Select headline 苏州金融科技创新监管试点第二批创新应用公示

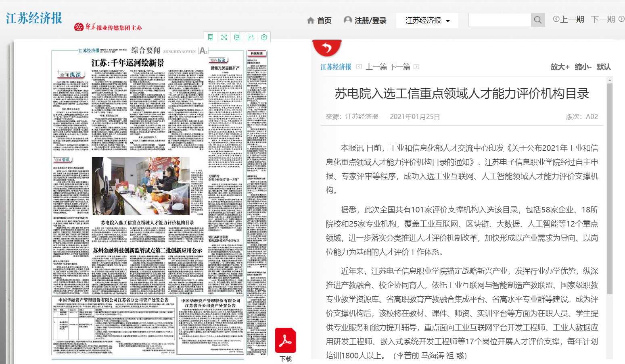click(147, 250)
